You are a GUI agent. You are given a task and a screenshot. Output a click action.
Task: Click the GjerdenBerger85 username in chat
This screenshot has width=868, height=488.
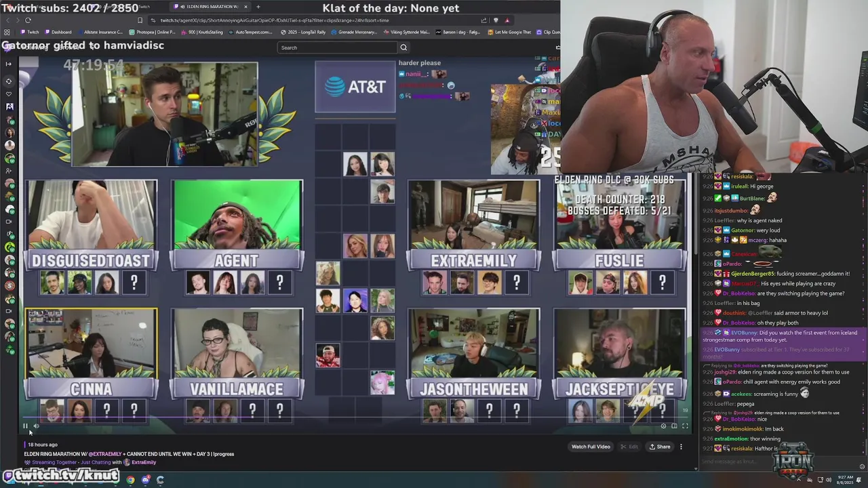point(753,274)
